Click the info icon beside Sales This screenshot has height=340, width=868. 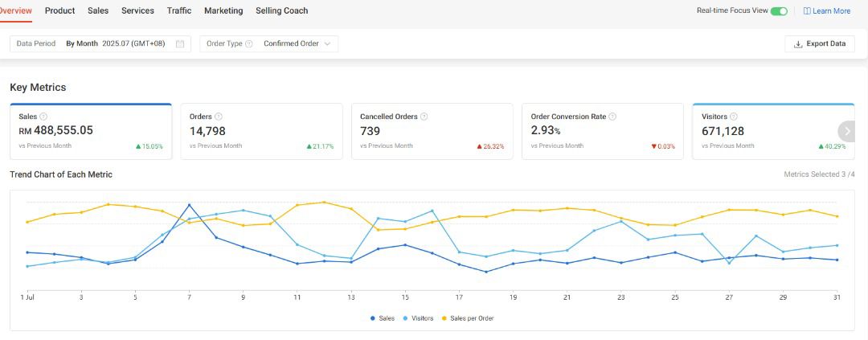click(x=43, y=117)
